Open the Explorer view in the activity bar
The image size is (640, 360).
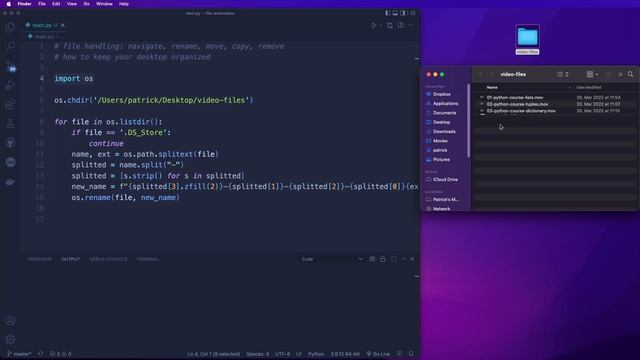point(11,27)
